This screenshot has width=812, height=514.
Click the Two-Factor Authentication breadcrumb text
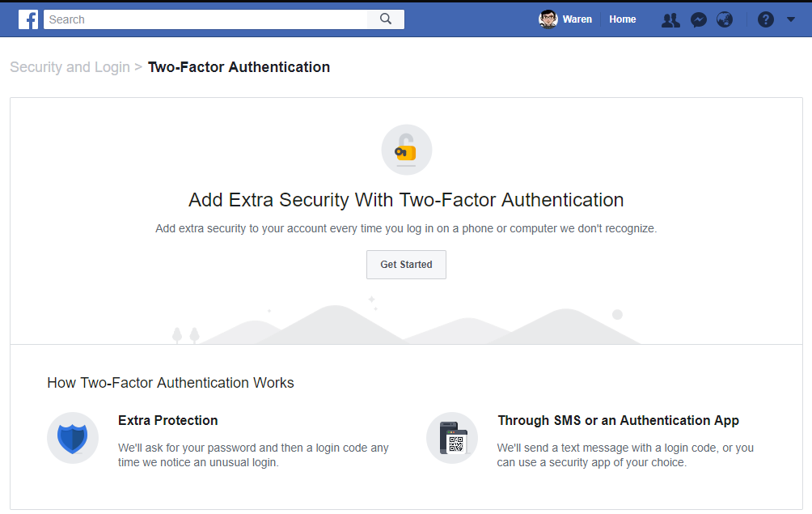pyautogui.click(x=239, y=67)
